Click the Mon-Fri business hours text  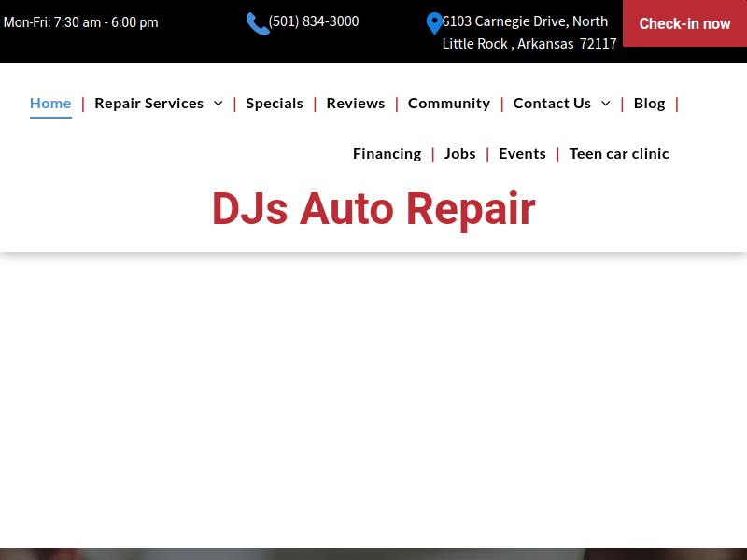click(x=81, y=22)
